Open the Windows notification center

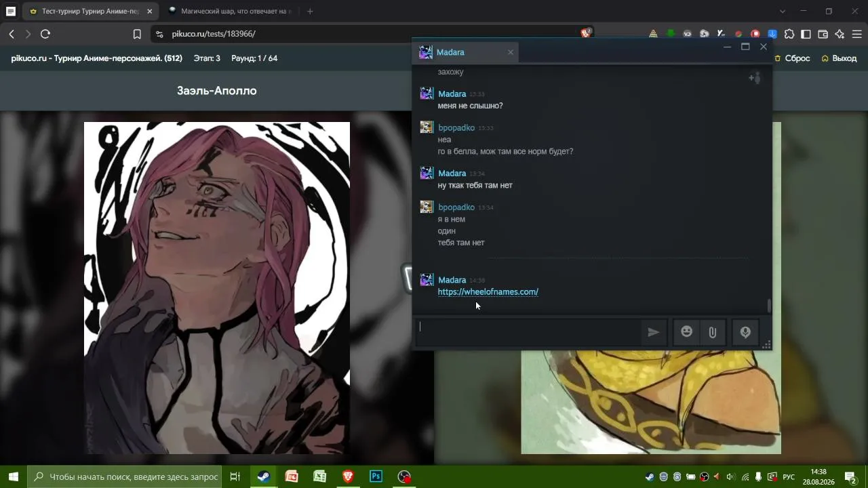[850, 476]
